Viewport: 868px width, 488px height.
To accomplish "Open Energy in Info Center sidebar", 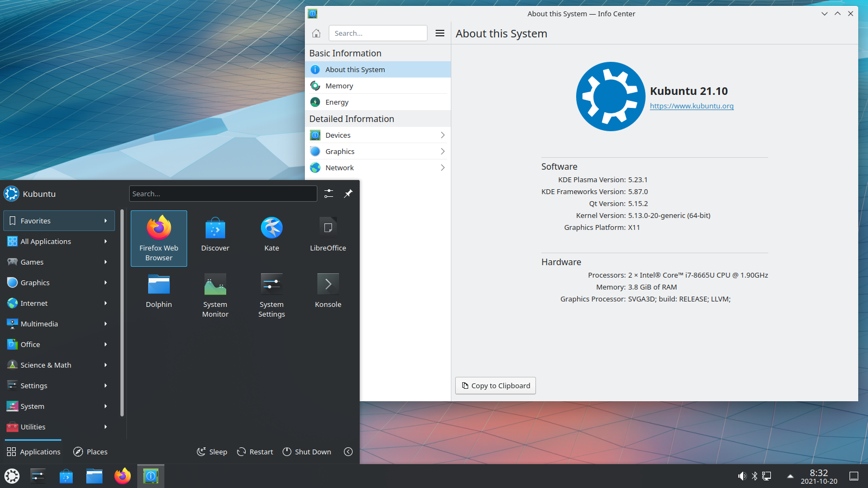I will point(378,102).
